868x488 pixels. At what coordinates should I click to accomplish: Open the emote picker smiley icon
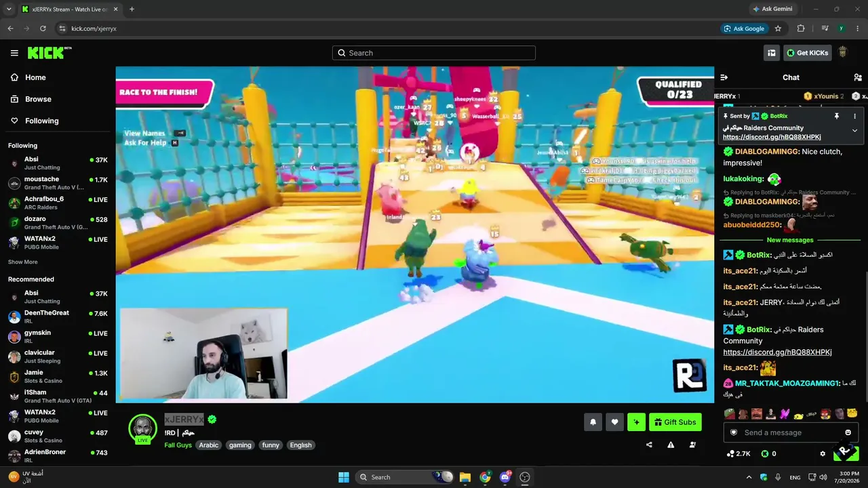848,432
